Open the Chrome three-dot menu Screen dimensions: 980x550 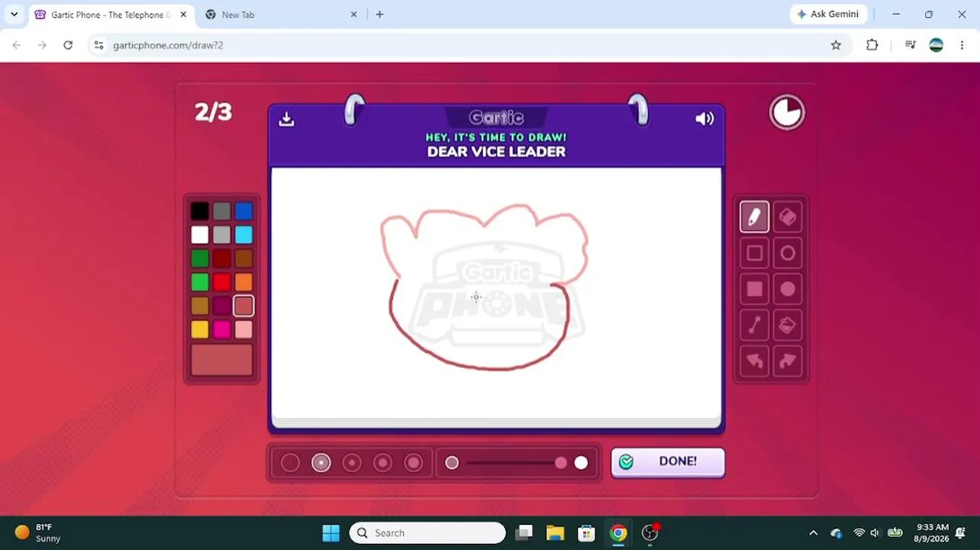click(x=962, y=45)
